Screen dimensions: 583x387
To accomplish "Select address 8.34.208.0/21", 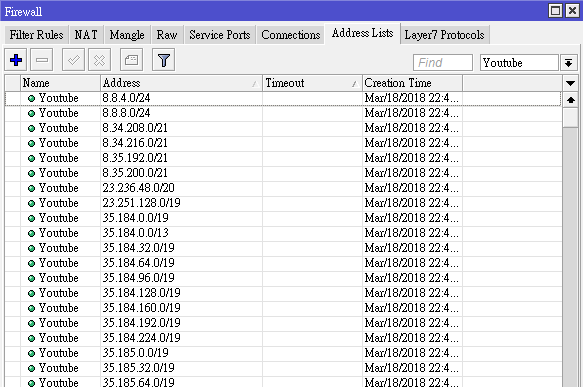I will pyautogui.click(x=283, y=128).
